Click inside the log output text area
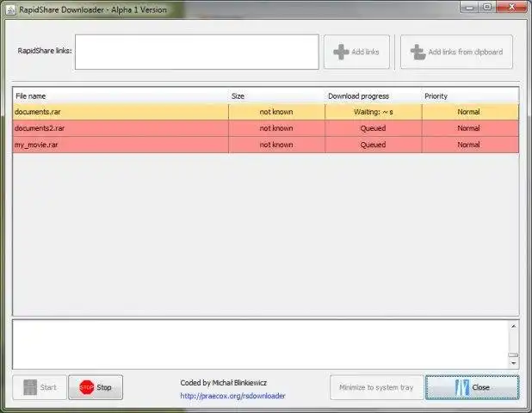 click(x=261, y=344)
